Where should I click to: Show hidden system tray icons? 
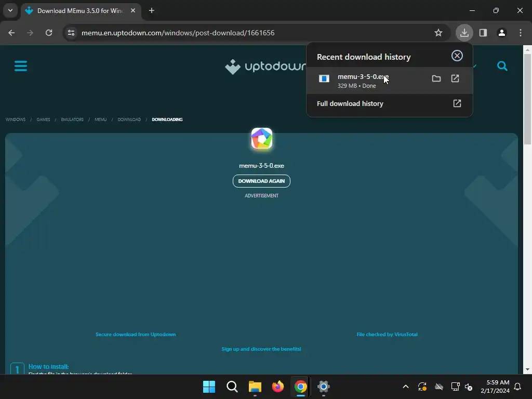pos(405,387)
